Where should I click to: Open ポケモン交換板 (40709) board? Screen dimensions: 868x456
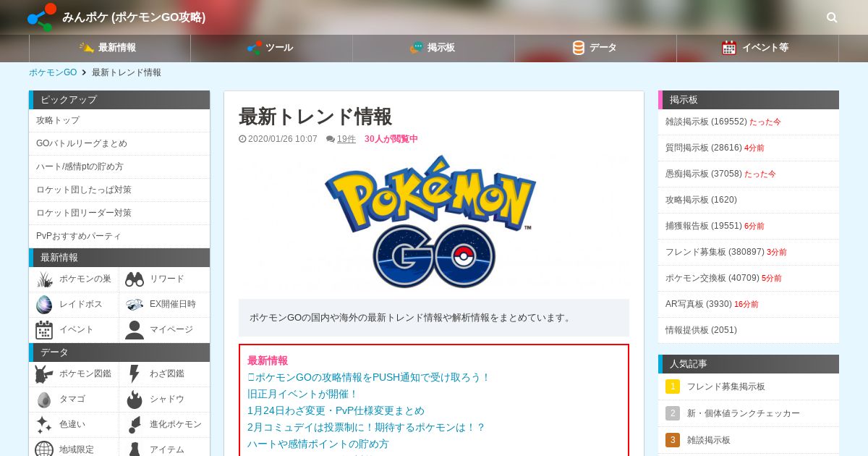[749, 278]
